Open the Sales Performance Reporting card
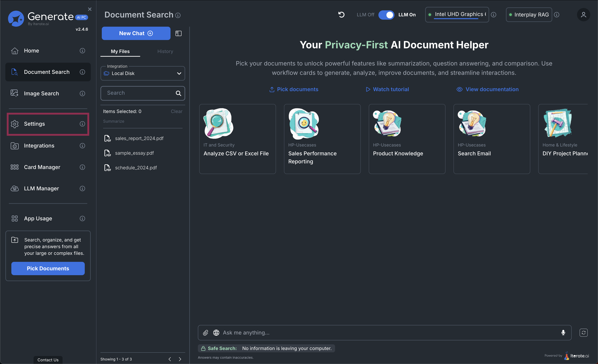Image resolution: width=598 pixels, height=364 pixels. (322, 139)
